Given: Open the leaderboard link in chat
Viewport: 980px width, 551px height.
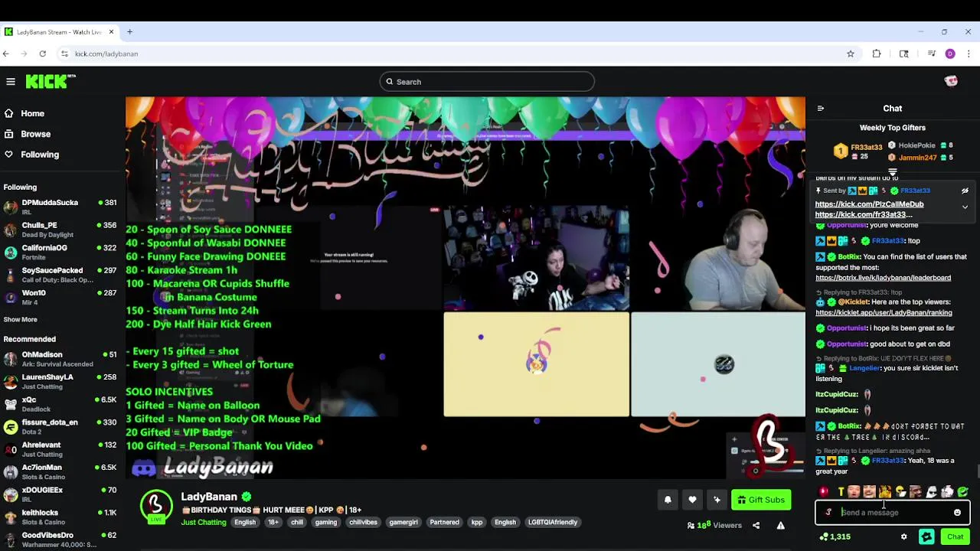Looking at the screenshot, I should (883, 278).
